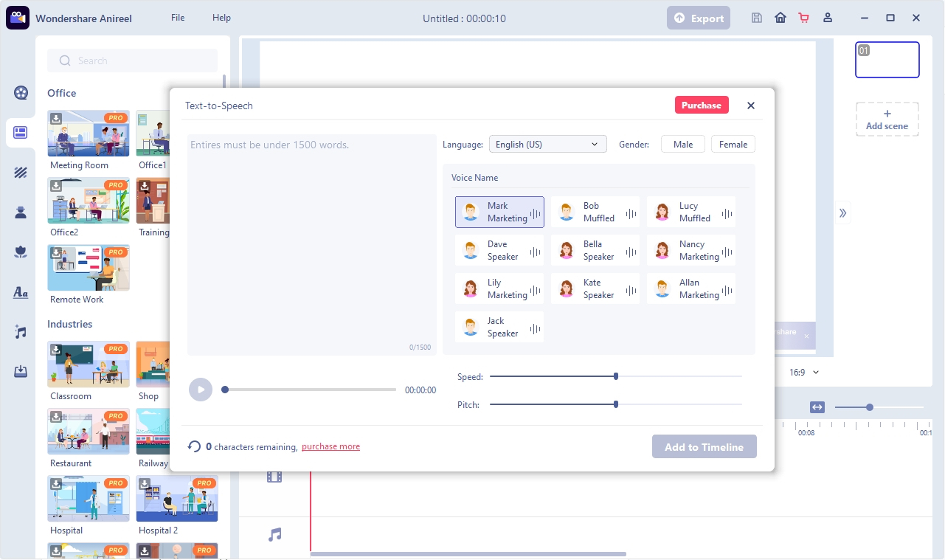Viewport: 945px width, 560px height.
Task: Click the audio track music icon
Action: click(274, 534)
